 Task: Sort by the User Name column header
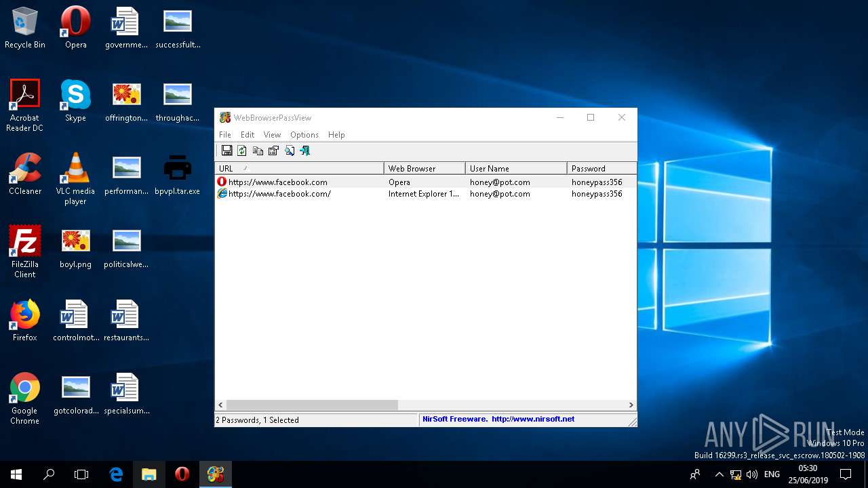pos(516,168)
